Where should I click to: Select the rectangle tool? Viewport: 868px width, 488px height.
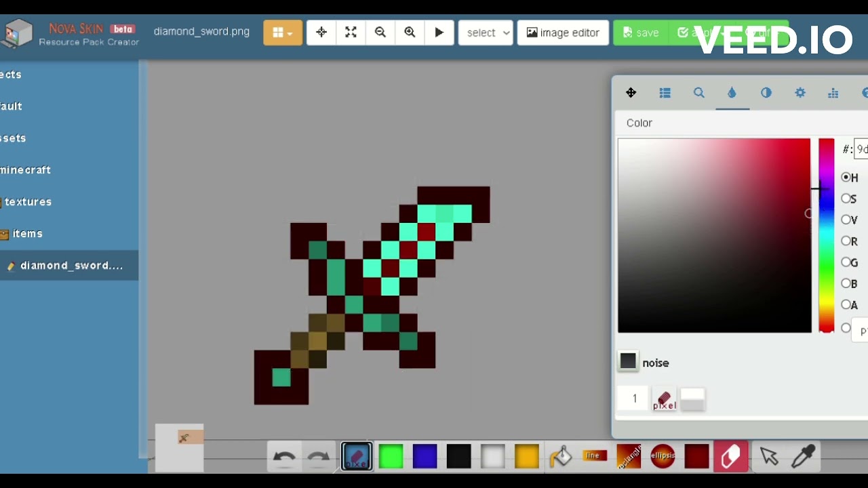pyautogui.click(x=629, y=456)
